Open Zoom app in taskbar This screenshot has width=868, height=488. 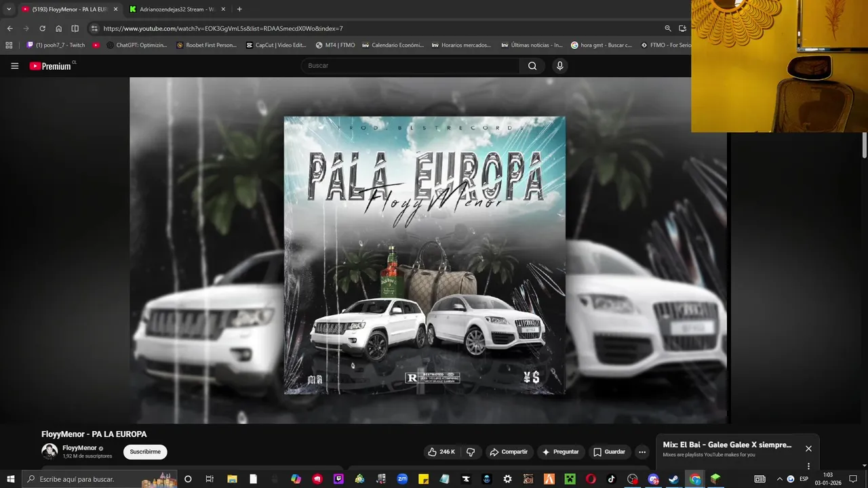(x=402, y=479)
